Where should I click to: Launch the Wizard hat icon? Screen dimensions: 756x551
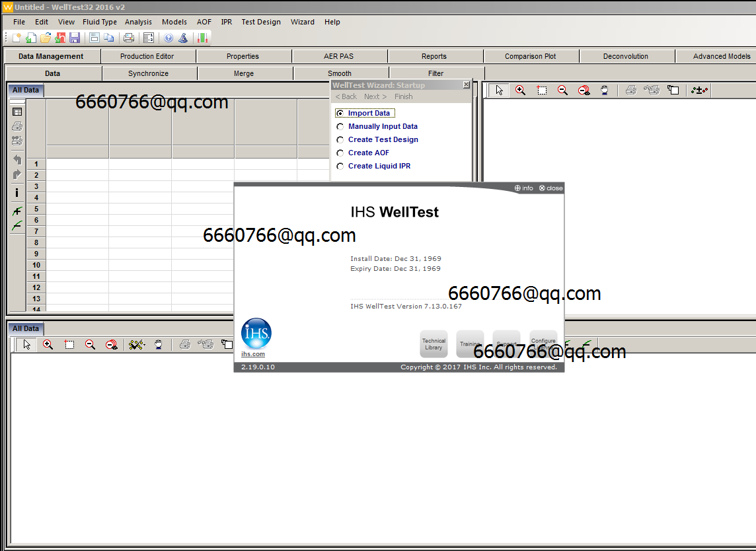pyautogui.click(x=183, y=38)
